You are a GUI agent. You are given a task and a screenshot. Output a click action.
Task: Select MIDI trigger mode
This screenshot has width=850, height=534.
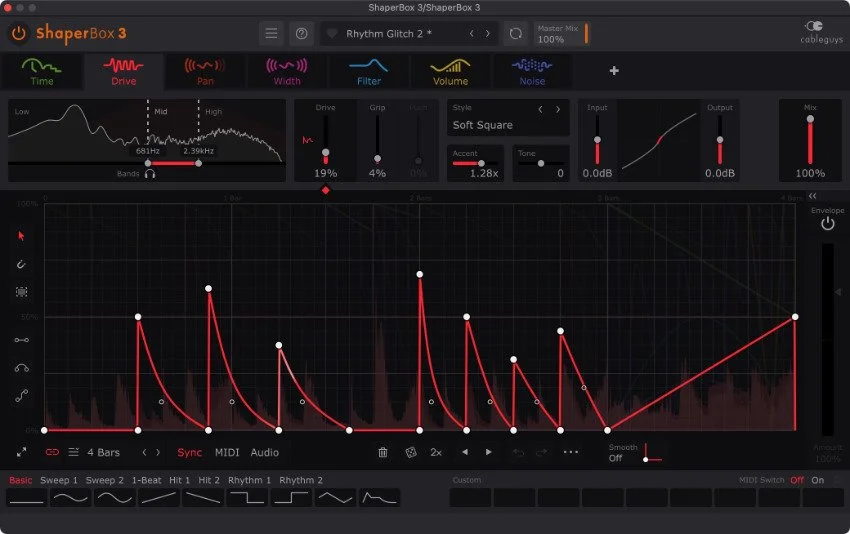tap(227, 452)
